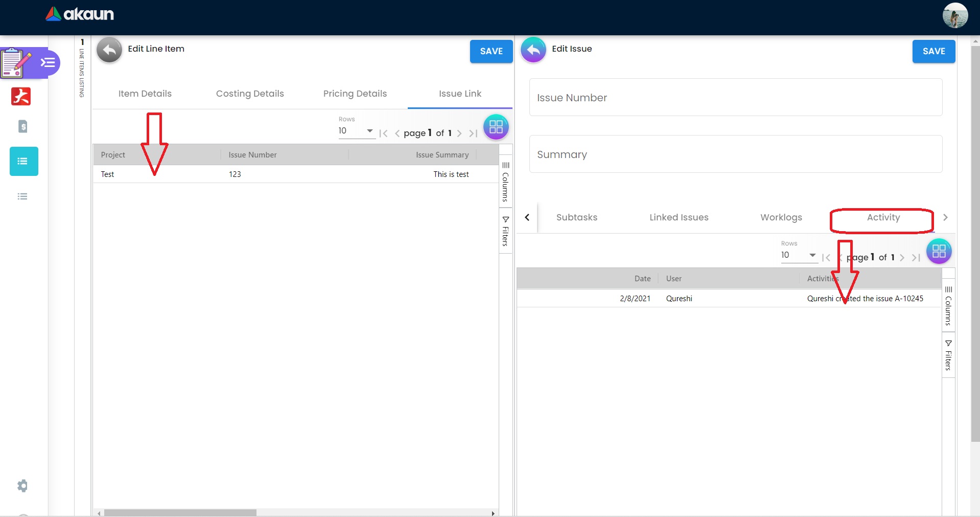Open settings gear in left sidebar
Image resolution: width=980 pixels, height=517 pixels.
[x=22, y=486]
